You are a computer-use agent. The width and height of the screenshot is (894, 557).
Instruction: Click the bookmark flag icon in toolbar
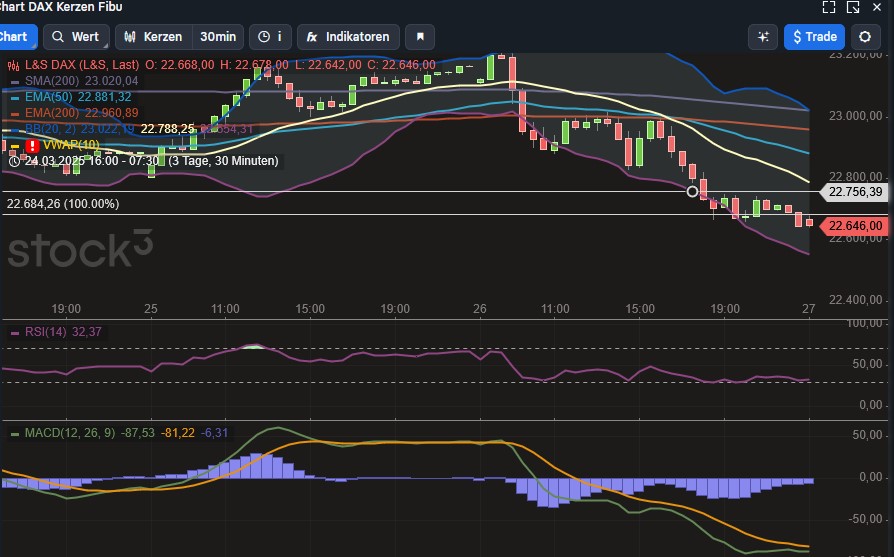pos(420,37)
